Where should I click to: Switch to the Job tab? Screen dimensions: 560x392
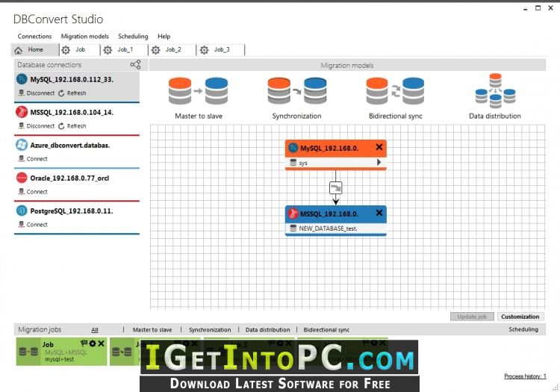pos(80,49)
